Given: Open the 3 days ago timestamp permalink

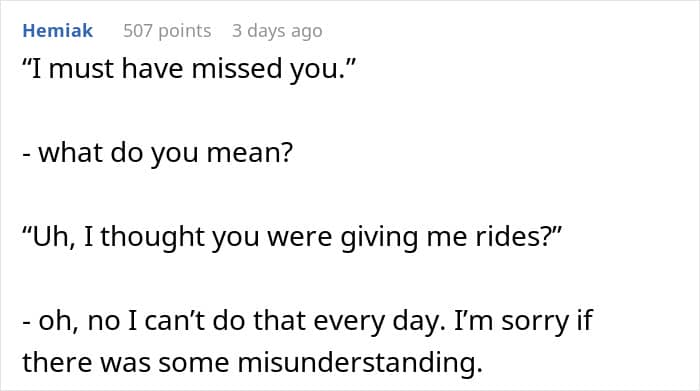Looking at the screenshot, I should point(277,31).
